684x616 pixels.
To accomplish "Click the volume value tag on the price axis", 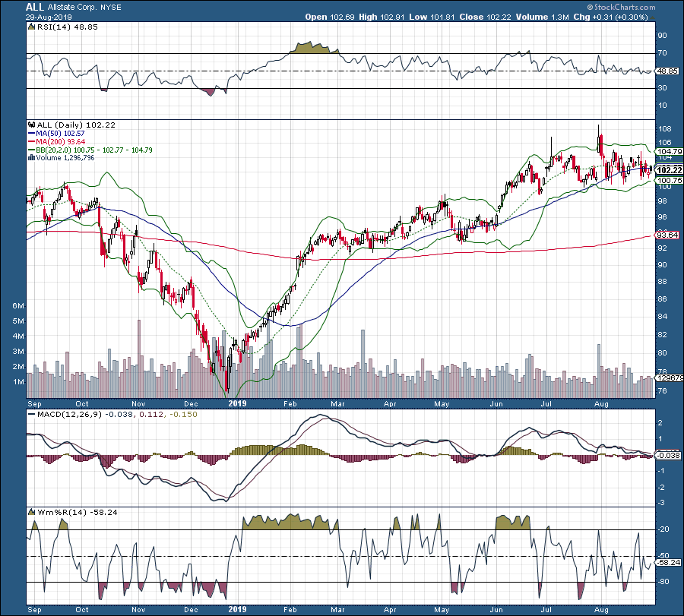I will pos(670,378).
